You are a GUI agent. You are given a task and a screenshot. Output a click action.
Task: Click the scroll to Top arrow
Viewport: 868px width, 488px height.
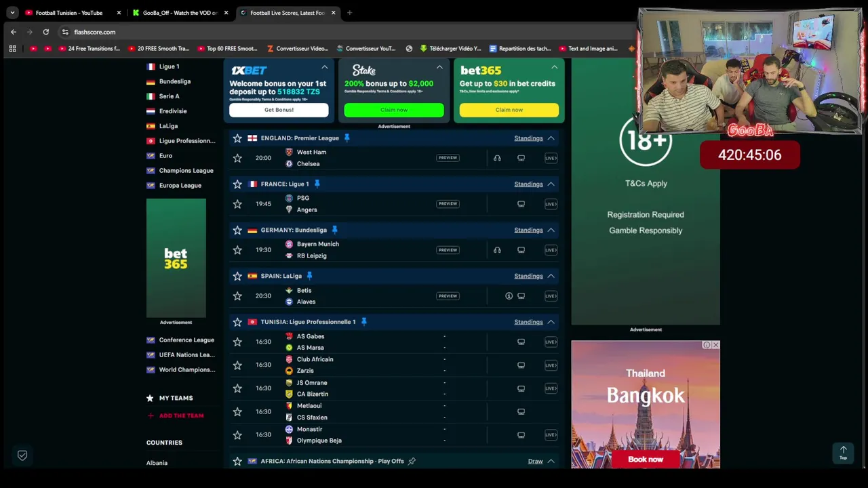844,452
